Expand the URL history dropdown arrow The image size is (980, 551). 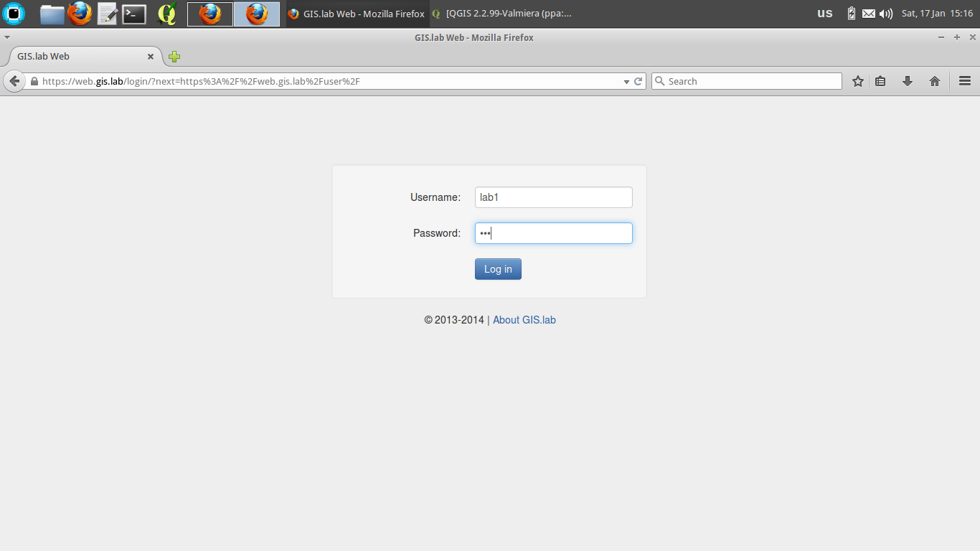point(626,82)
